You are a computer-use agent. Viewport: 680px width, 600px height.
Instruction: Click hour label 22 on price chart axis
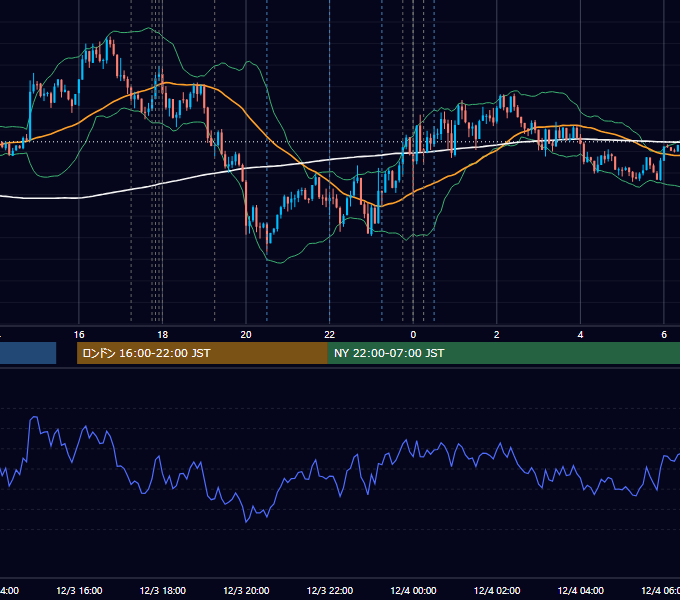(330, 335)
